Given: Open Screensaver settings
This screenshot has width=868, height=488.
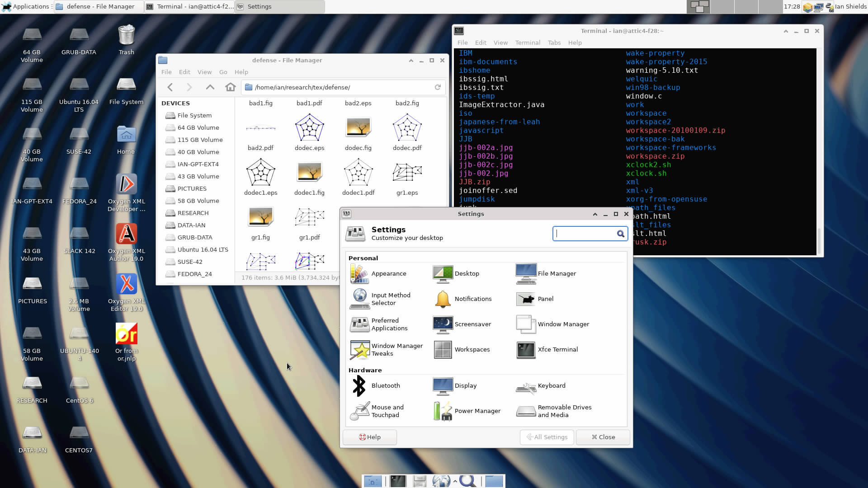Looking at the screenshot, I should tap(443, 324).
